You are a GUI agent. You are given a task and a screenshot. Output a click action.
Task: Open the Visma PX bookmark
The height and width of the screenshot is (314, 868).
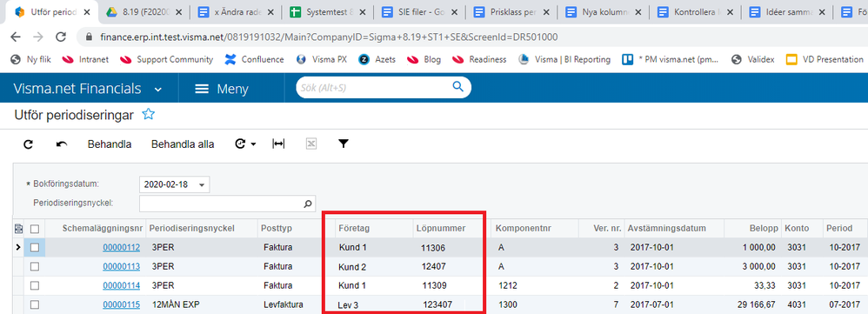321,59
